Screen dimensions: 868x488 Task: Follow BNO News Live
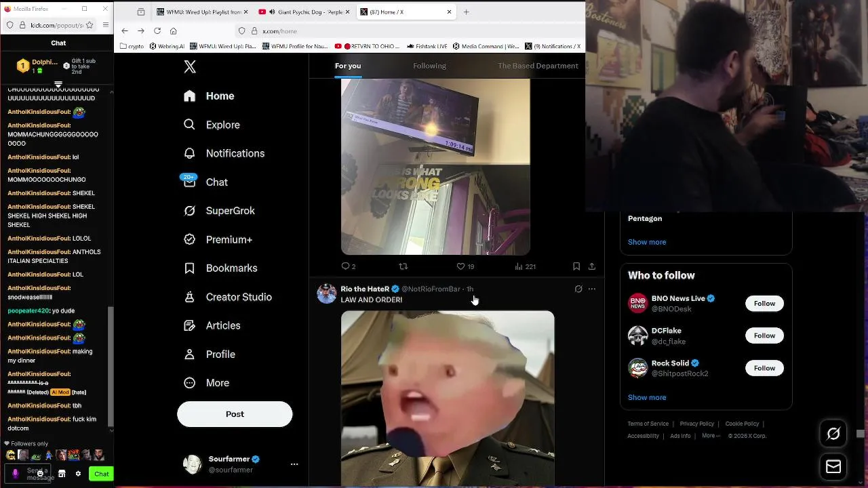click(x=764, y=303)
